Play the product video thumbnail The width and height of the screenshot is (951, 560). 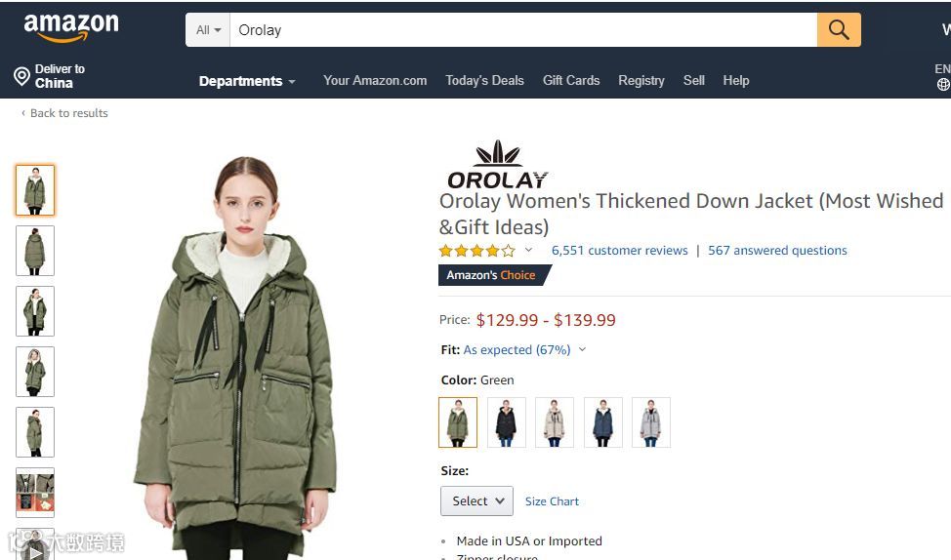tap(34, 544)
